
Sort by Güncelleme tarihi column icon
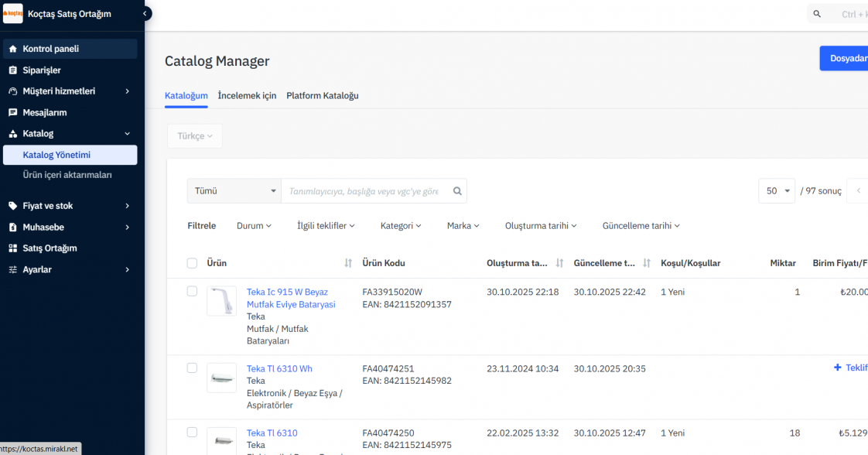click(x=647, y=264)
